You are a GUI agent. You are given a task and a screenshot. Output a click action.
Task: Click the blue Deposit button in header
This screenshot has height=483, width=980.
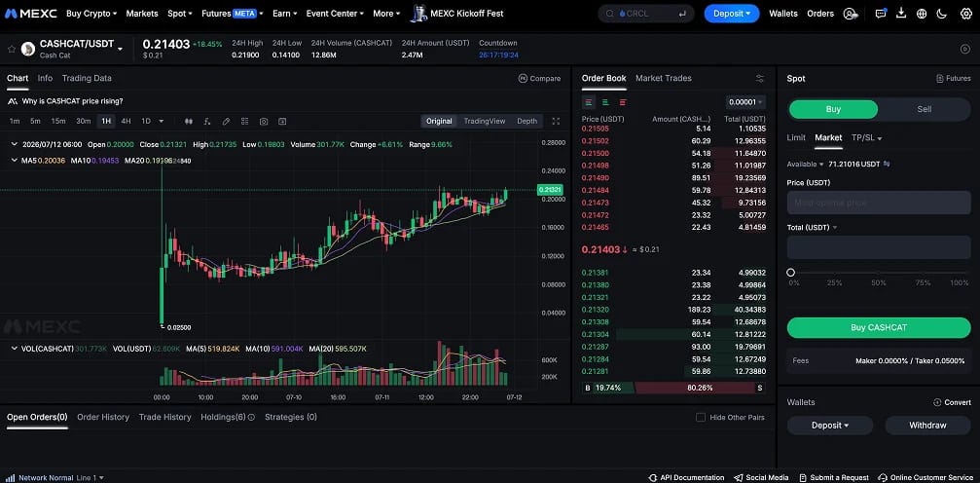[x=732, y=13]
